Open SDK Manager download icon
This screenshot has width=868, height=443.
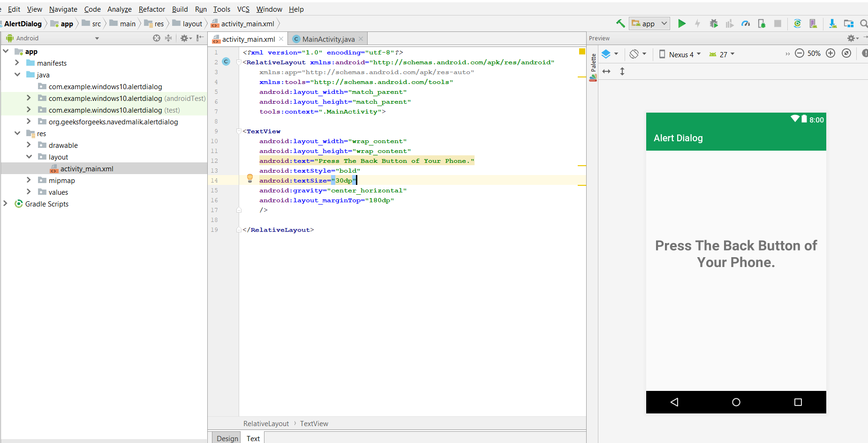click(x=832, y=23)
